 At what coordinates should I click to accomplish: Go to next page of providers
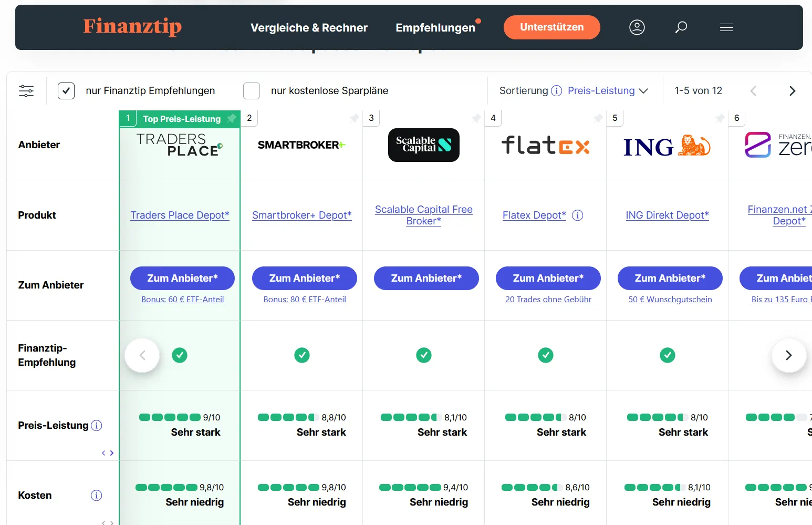[x=792, y=91]
